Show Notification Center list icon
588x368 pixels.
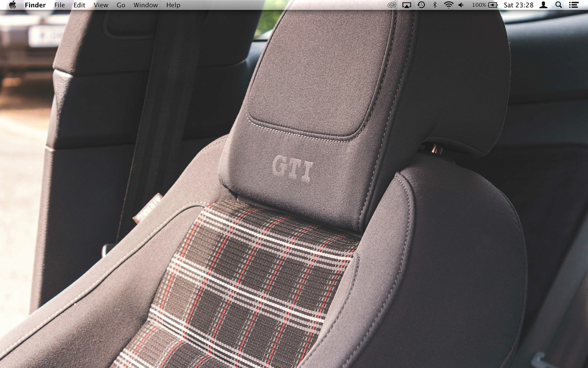coord(574,5)
